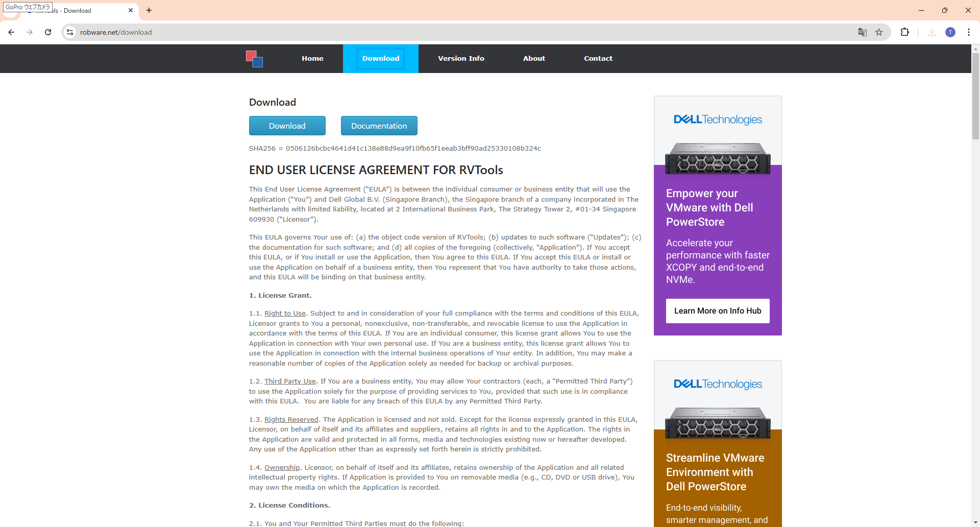The image size is (980, 527).
Task: Click the page vertical scrollbar thumb
Action: click(975, 96)
